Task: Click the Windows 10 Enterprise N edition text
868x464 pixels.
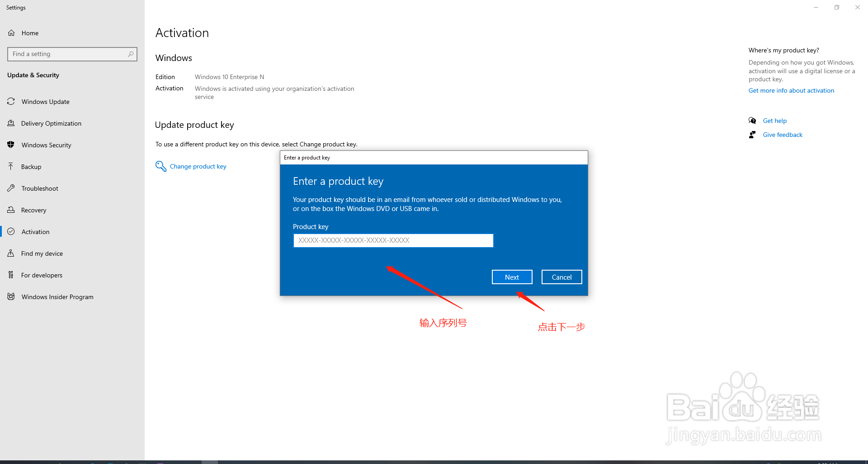Action: tap(229, 77)
